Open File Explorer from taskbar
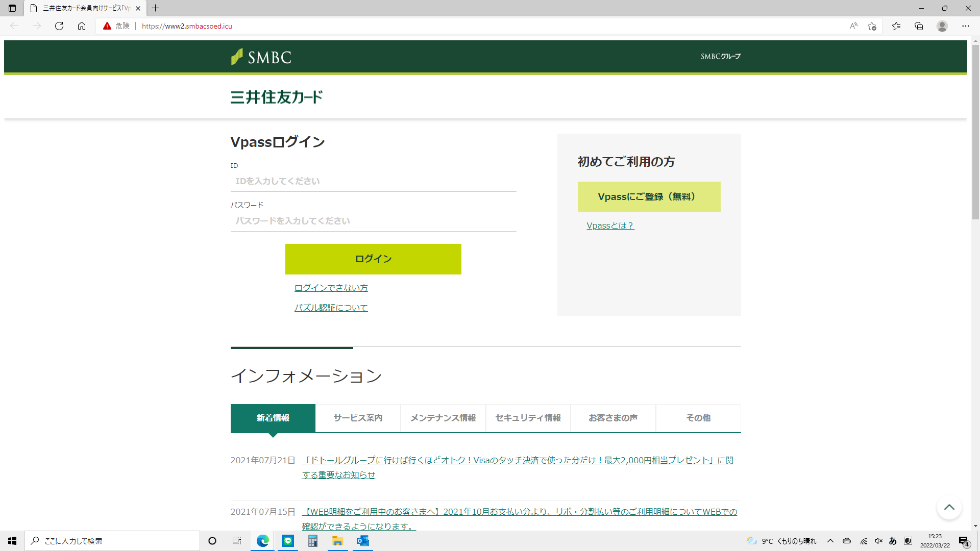 pyautogui.click(x=338, y=541)
